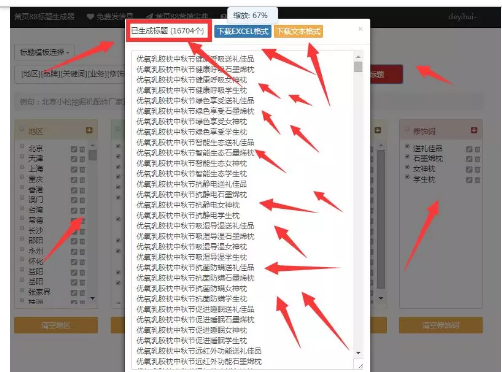Viewport: 502px width, 372px height.
Task: Click the delete icon for 天津
Action: pyautogui.click(x=82, y=159)
